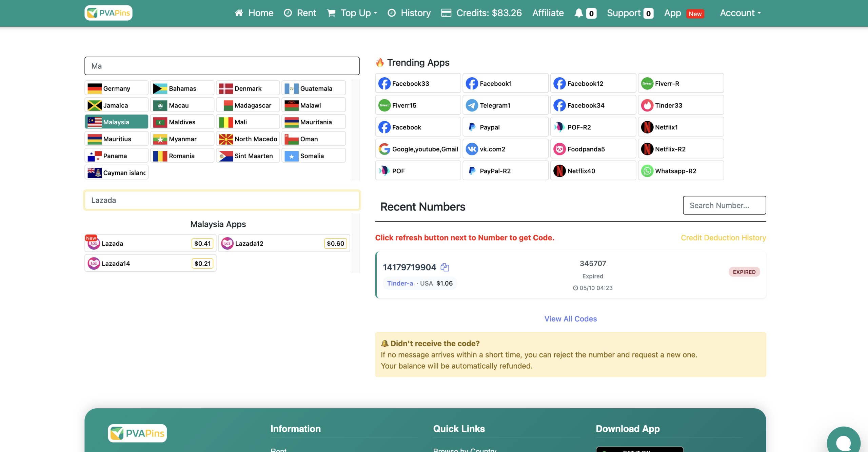Viewport: 868px width, 452px height.
Task: Open the Affiliate menu item
Action: click(548, 13)
